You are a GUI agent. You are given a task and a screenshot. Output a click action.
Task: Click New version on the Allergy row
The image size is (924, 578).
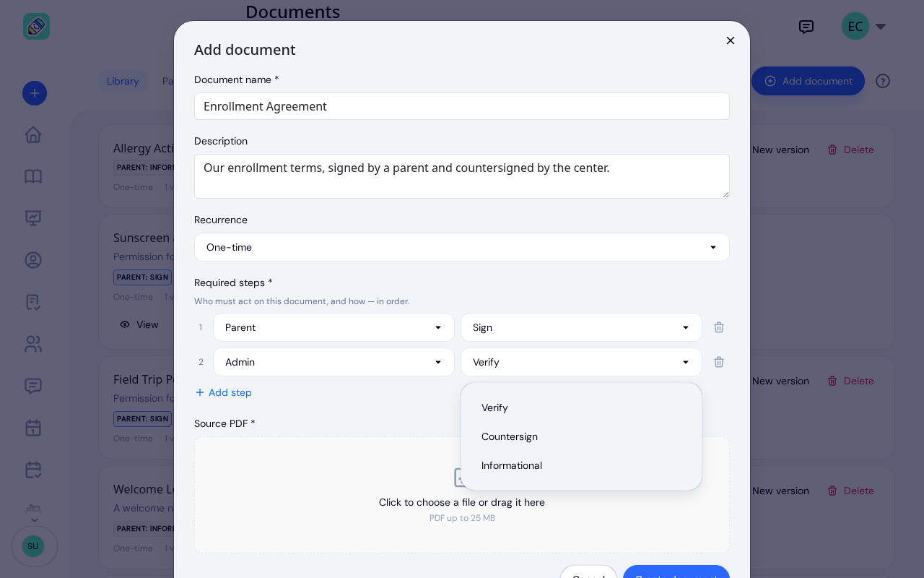780,150
